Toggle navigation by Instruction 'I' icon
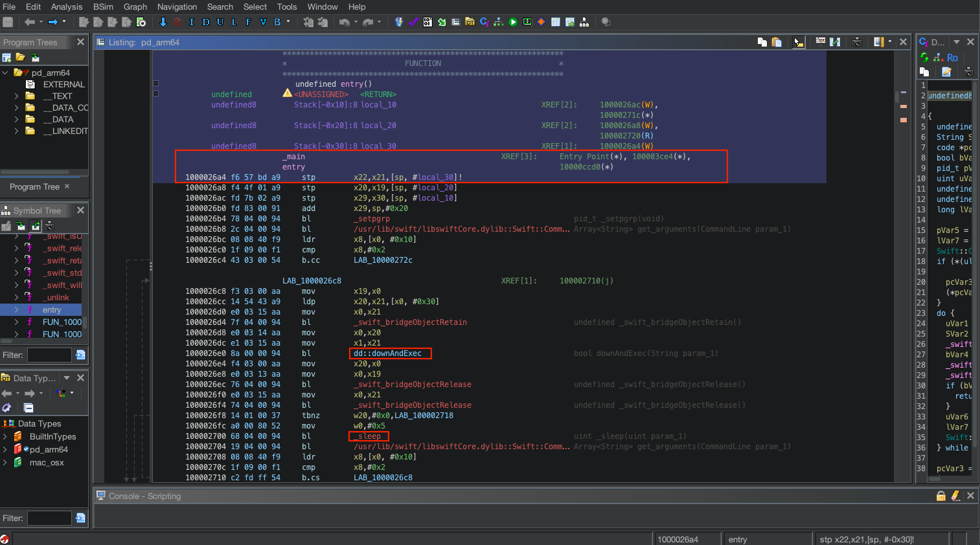The width and height of the screenshot is (980, 545). (x=192, y=22)
